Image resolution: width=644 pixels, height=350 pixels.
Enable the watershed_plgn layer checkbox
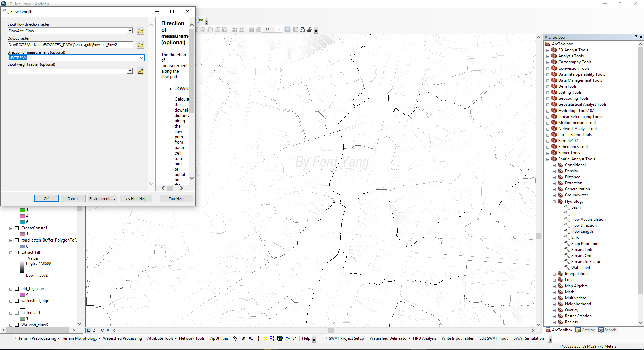click(x=17, y=301)
